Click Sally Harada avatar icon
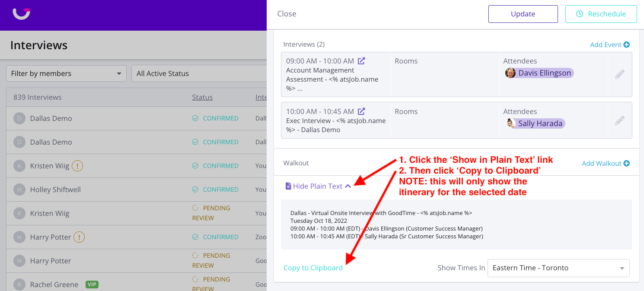 pyautogui.click(x=511, y=123)
